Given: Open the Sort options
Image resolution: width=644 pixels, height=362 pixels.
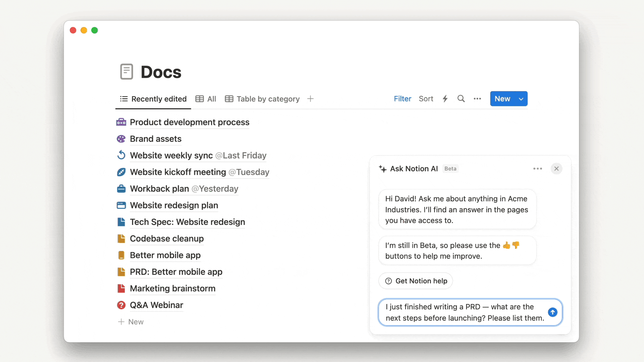Looking at the screenshot, I should 426,99.
